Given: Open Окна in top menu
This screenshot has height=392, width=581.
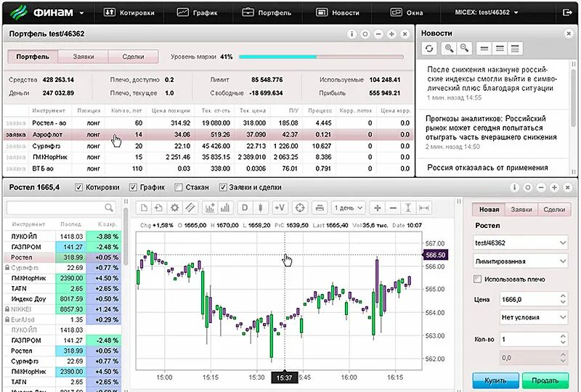Looking at the screenshot, I should [x=407, y=12].
